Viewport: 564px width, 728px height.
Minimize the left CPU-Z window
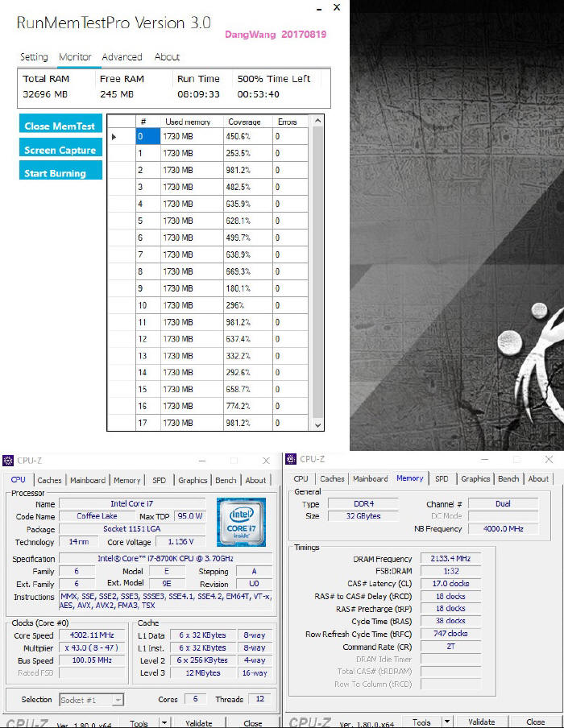[202, 461]
